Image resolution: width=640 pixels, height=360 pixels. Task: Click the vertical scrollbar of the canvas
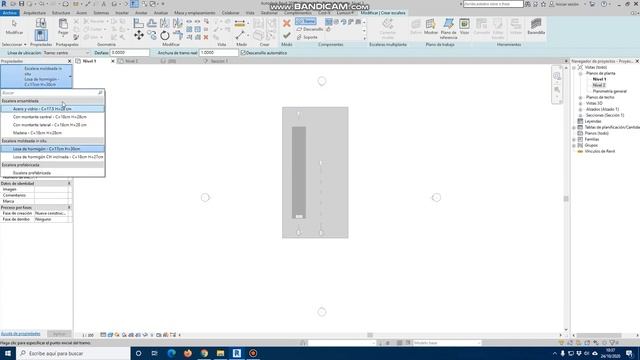click(566, 199)
